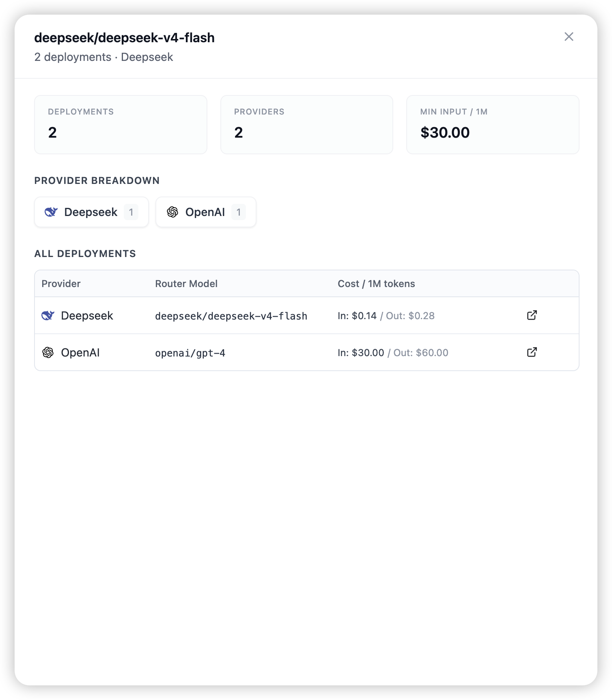
Task: Close the deepseek-v4-flash dialog
Action: tap(569, 37)
